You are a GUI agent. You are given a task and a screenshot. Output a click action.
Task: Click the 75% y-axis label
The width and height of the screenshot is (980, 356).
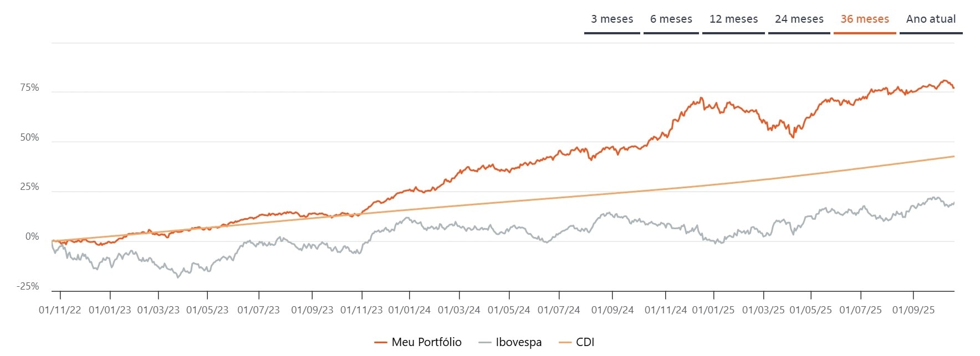(x=30, y=87)
